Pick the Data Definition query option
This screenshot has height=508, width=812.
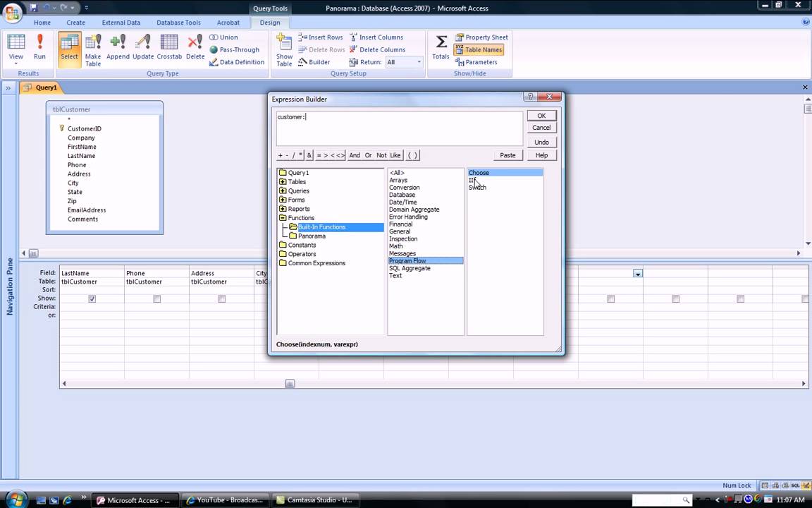237,62
